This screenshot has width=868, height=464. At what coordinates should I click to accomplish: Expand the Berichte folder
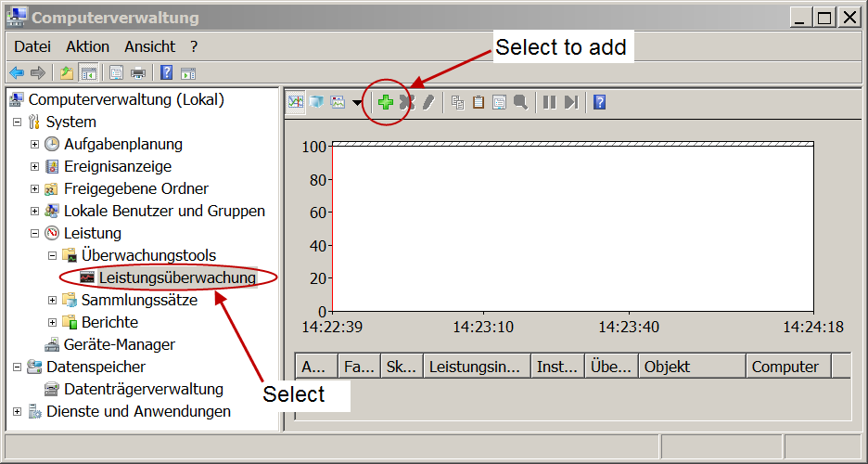(52, 322)
